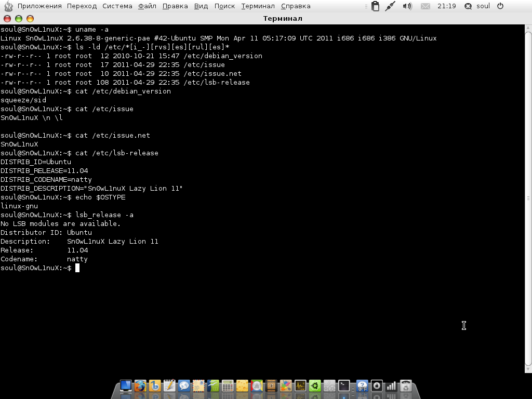
Task: Open the desktop/computer icon in the dock
Action: coord(126,386)
